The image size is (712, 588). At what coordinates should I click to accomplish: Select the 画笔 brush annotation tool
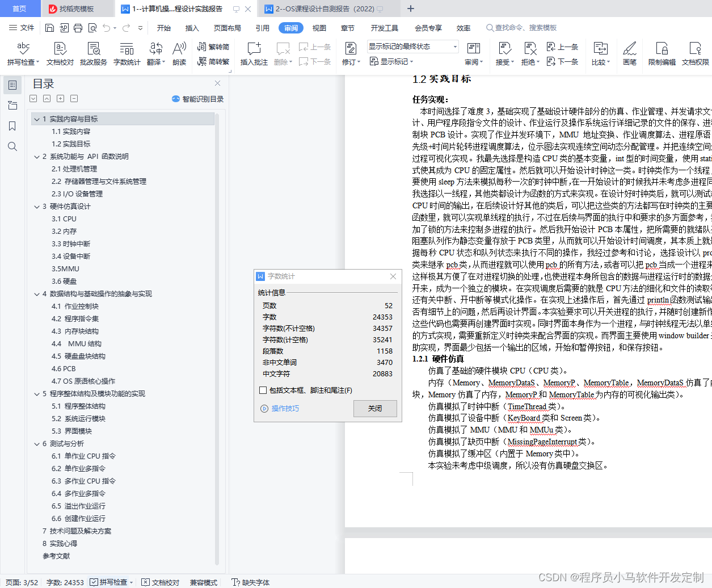click(630, 53)
